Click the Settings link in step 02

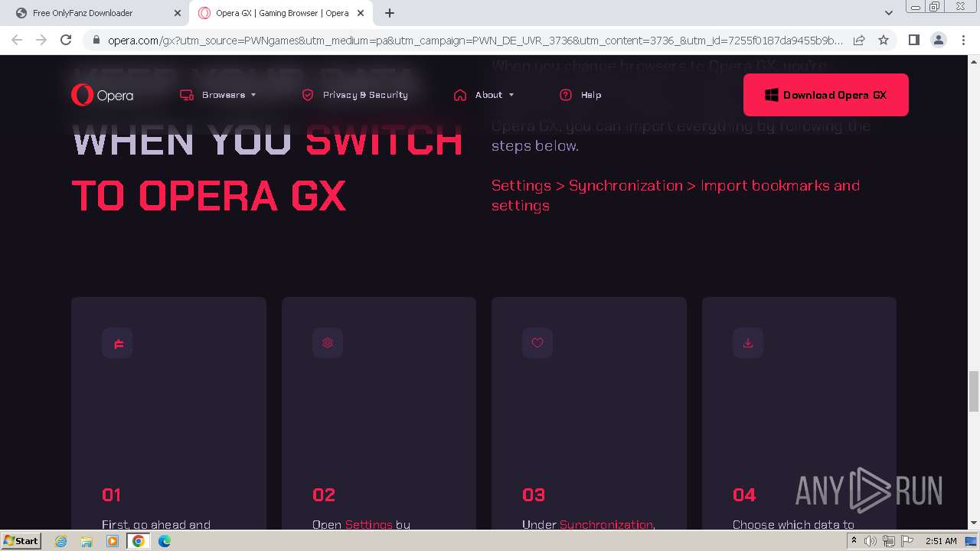pos(368,524)
